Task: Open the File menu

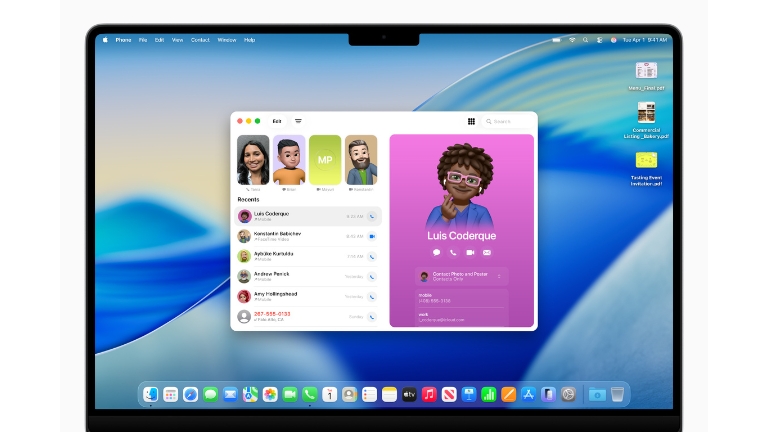Action: (x=143, y=40)
